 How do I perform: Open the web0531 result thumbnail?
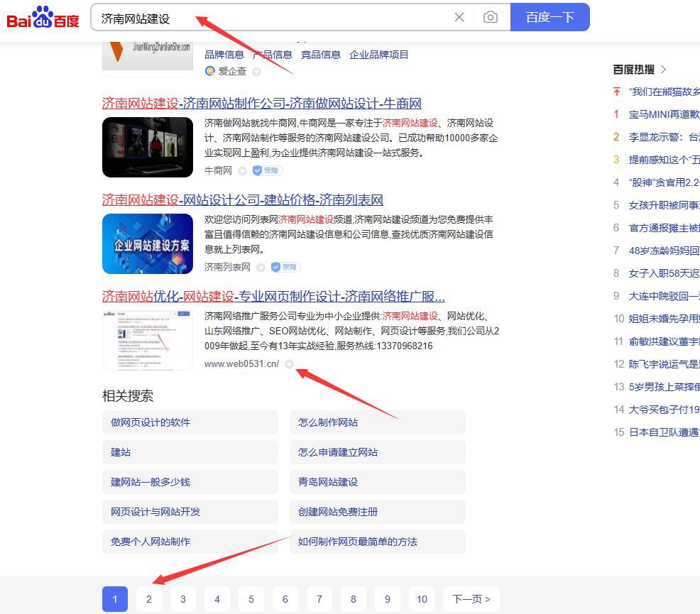(x=148, y=340)
